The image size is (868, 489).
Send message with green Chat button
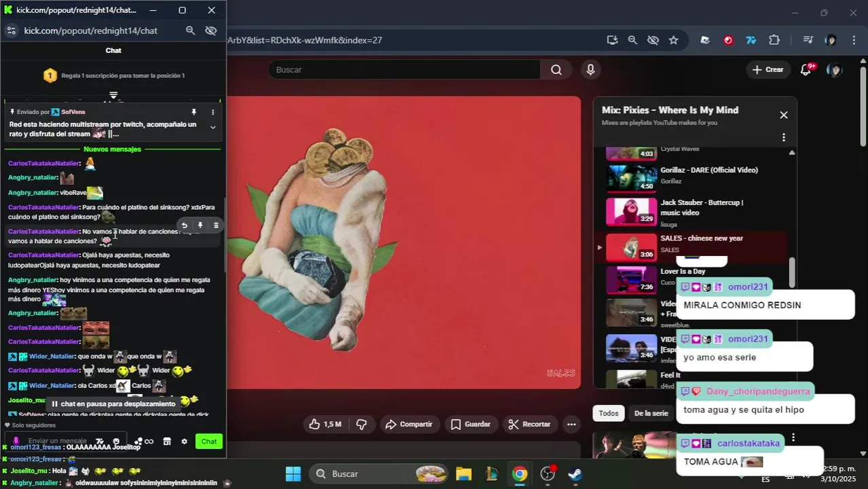[209, 441]
